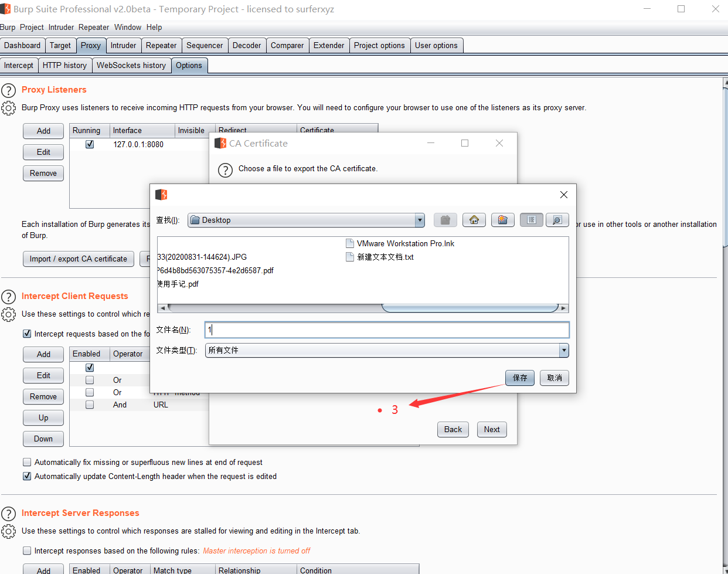Click the help icon beside Proxy Listeners
This screenshot has width=728, height=574.
pyautogui.click(x=8, y=90)
